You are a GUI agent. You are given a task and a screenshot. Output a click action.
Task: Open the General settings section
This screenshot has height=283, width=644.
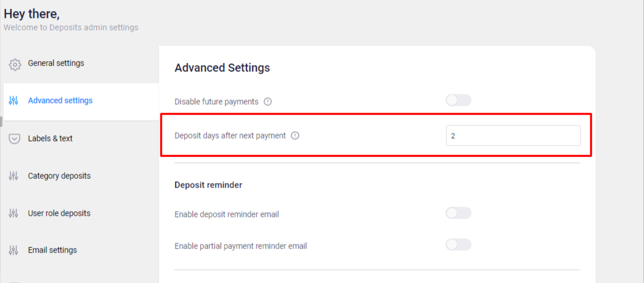(x=56, y=63)
